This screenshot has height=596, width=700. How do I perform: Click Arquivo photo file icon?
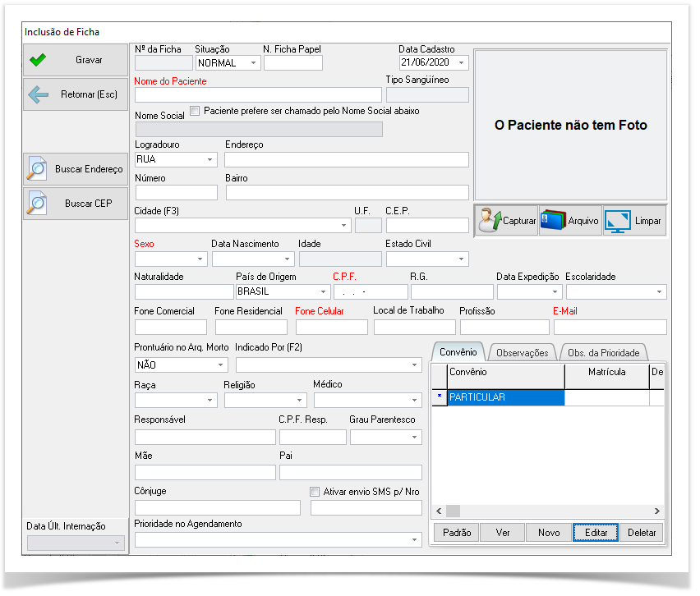(x=554, y=221)
